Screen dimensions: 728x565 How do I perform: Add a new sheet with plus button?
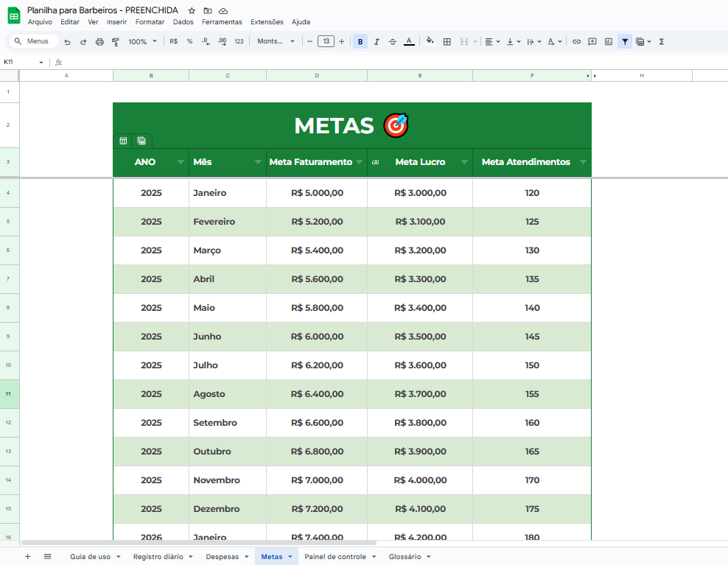pyautogui.click(x=28, y=557)
